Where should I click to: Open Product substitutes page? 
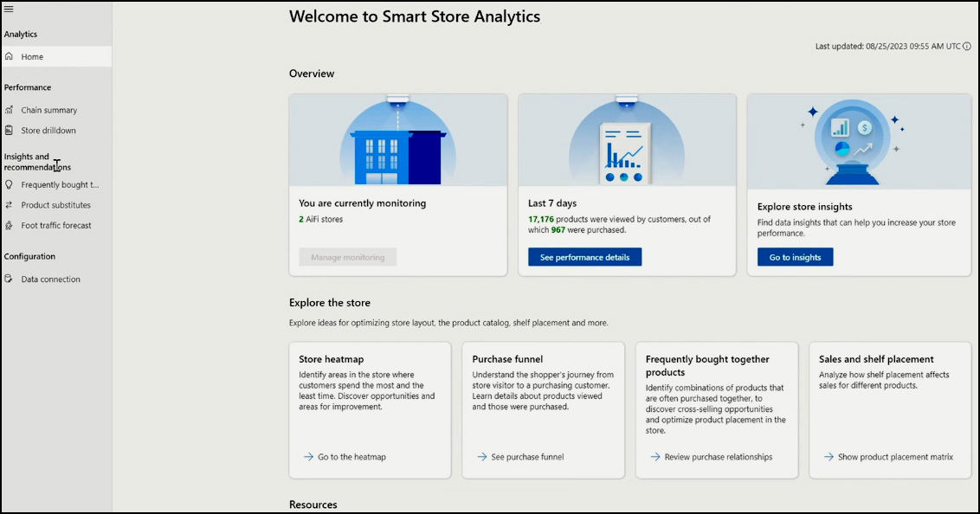coord(56,205)
